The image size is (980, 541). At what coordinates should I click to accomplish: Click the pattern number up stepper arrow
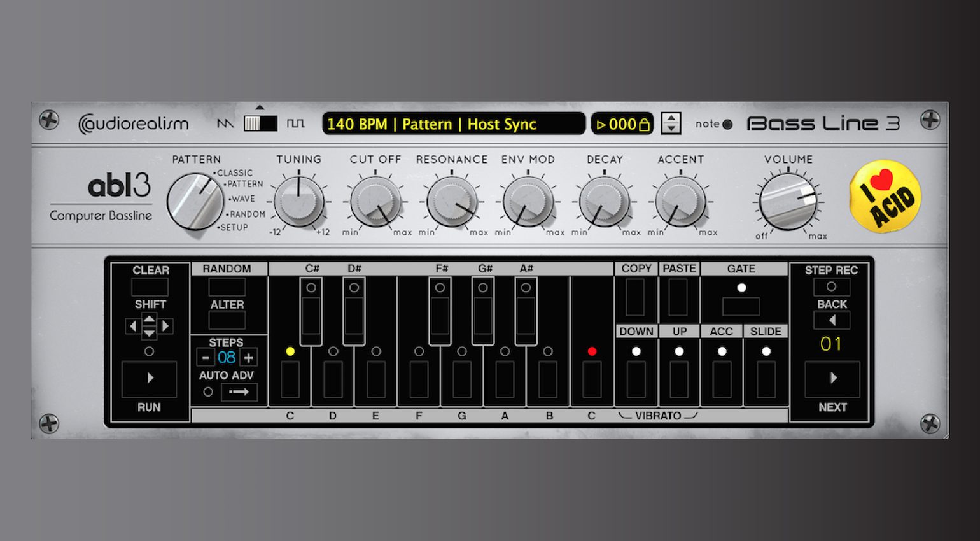(x=671, y=118)
